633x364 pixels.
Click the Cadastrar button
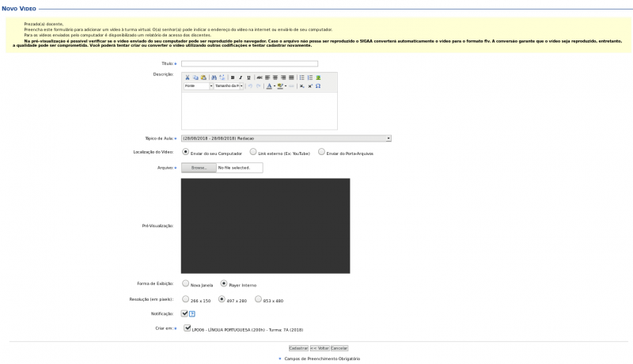[x=298, y=348]
